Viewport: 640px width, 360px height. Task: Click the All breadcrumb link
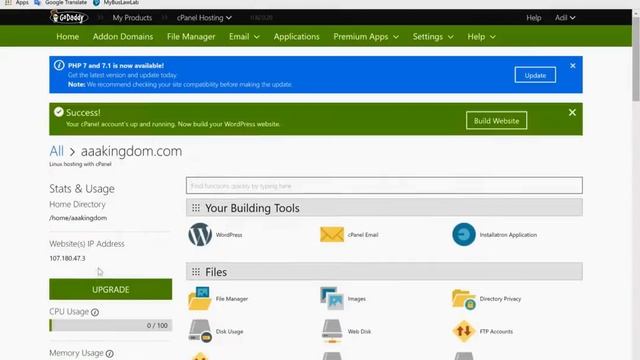click(56, 151)
